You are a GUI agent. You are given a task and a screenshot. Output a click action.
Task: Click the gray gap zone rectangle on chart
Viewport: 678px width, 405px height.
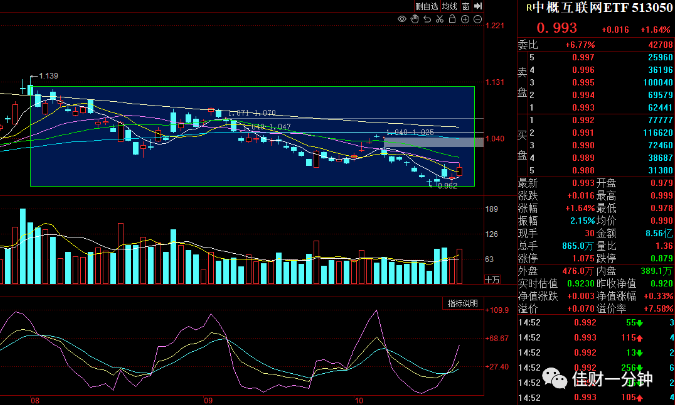[x=434, y=142]
